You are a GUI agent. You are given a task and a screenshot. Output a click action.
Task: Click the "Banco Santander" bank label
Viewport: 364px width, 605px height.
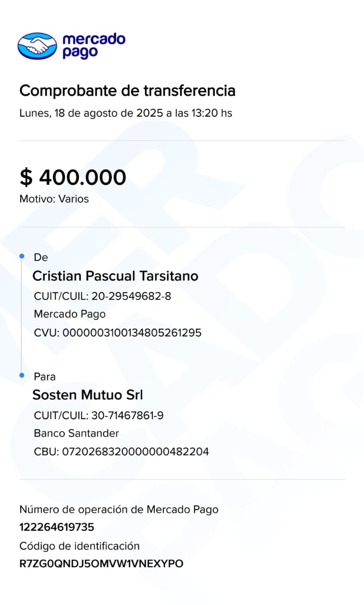coord(76,433)
